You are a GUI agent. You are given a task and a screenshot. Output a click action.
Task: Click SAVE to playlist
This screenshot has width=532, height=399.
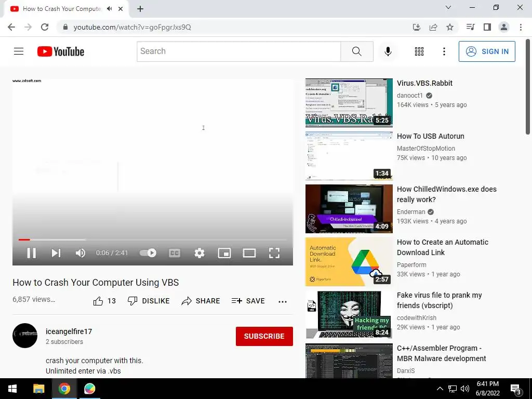click(248, 301)
